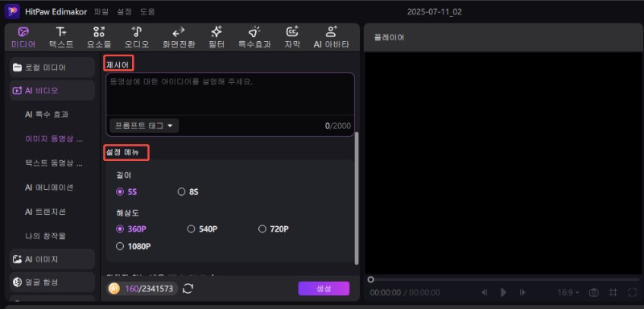The width and height of the screenshot is (644, 309).
Task: Select AI 특수 효과 in sidebar
Action: pyautogui.click(x=47, y=114)
